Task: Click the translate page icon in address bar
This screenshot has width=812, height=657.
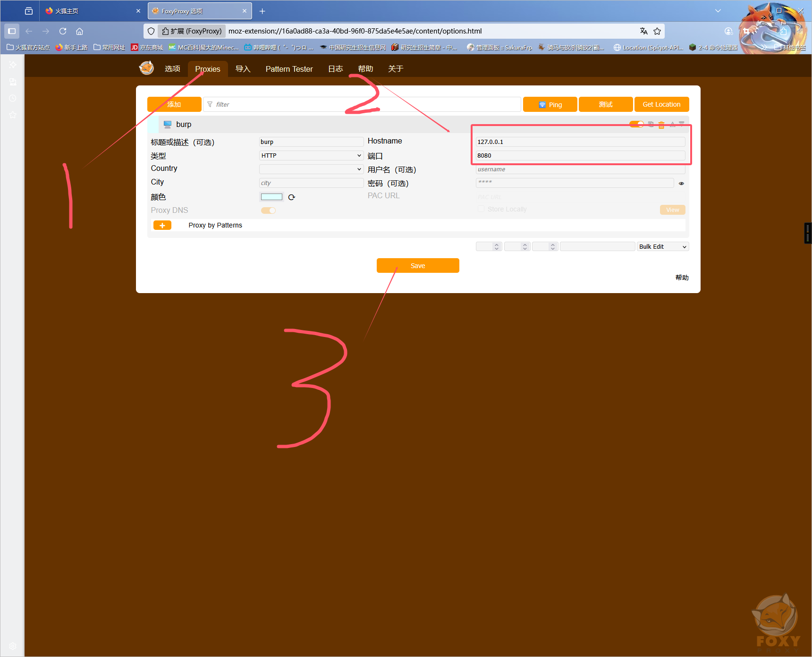Action: click(x=643, y=31)
